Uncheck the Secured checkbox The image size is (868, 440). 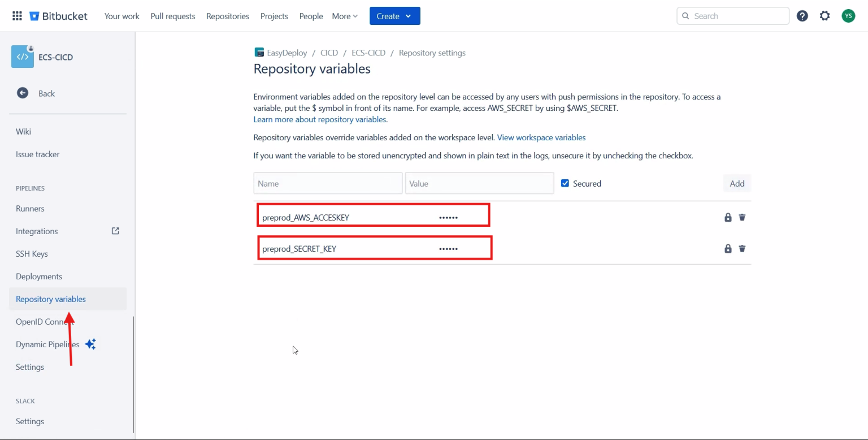tap(565, 183)
